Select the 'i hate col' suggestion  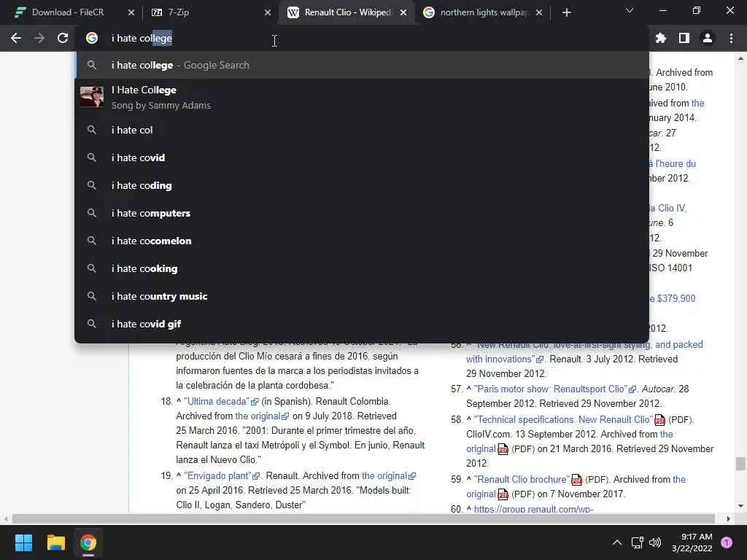(x=362, y=130)
